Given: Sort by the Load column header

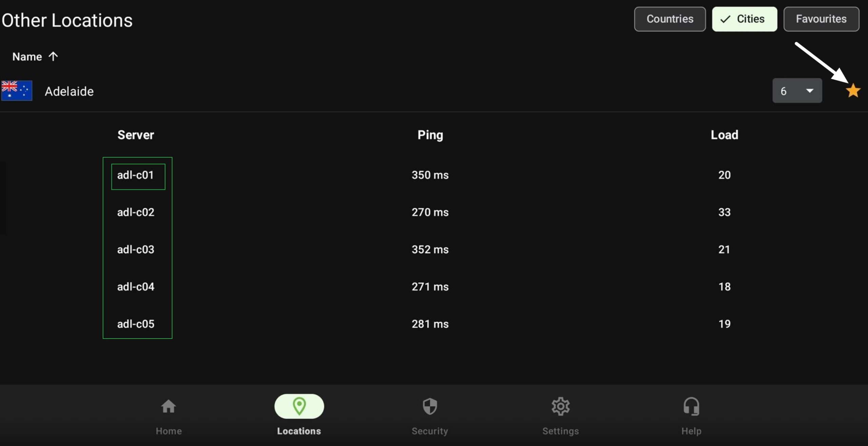Looking at the screenshot, I should 724,135.
